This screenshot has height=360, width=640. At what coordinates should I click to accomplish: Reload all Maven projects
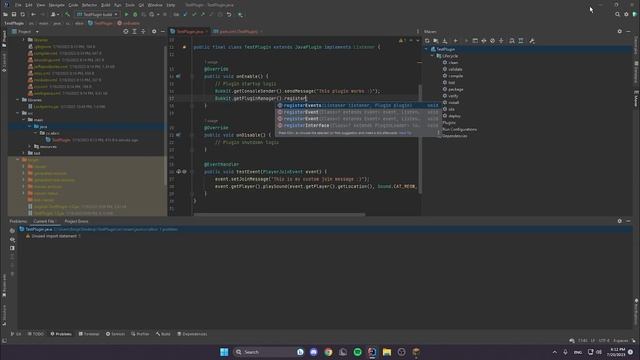tap(427, 41)
